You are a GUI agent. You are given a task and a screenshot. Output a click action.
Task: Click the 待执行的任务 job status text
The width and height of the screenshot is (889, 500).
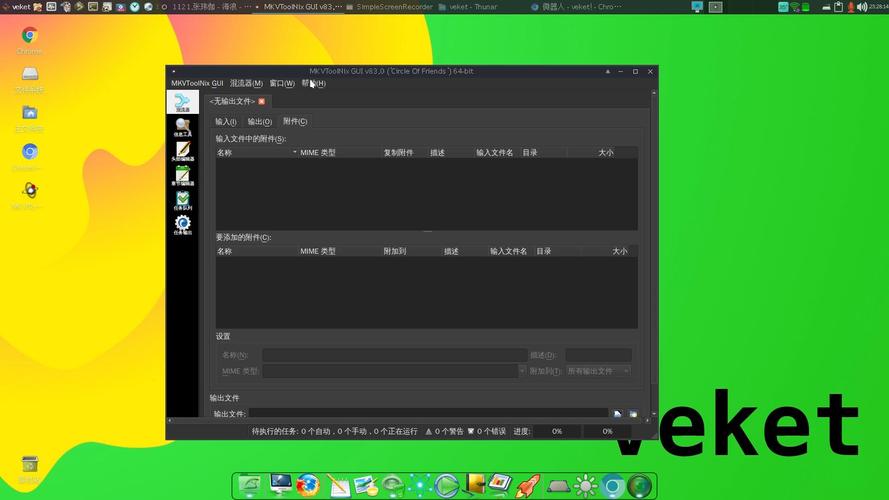335,431
